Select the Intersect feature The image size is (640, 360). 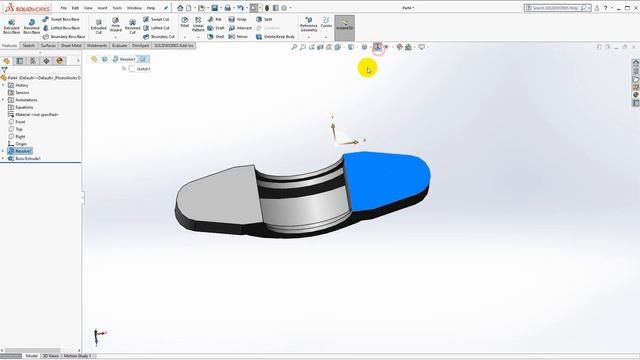coord(240,28)
